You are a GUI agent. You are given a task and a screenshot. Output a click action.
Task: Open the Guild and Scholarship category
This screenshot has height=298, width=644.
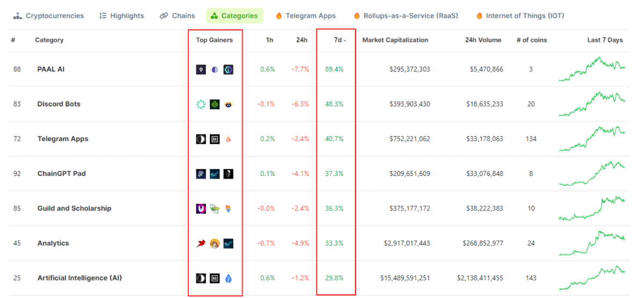coord(75,208)
